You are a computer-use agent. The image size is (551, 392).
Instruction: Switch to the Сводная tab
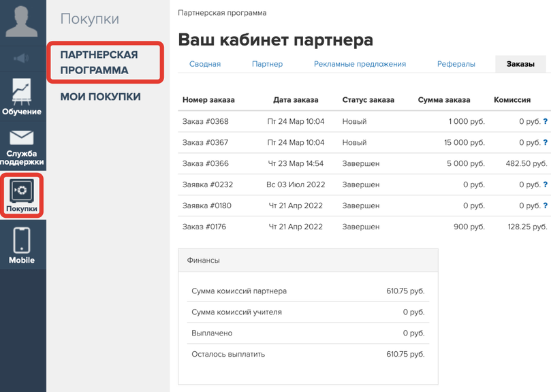point(204,64)
